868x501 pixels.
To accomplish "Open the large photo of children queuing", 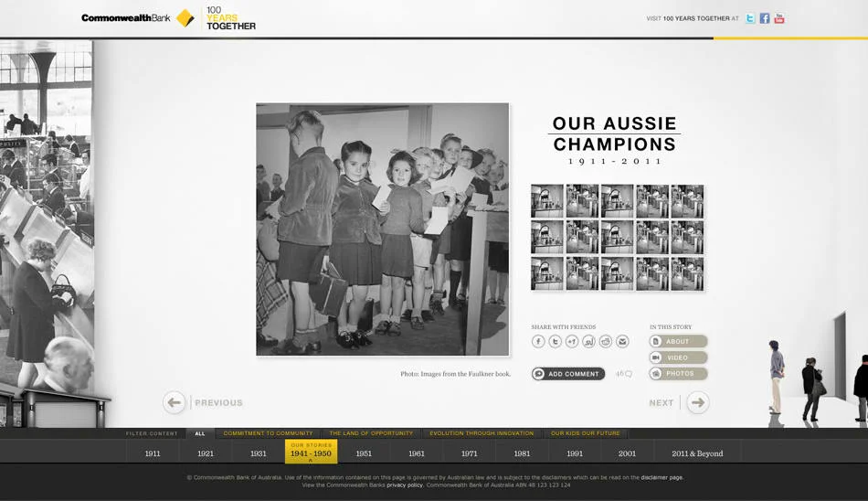I will (383, 229).
